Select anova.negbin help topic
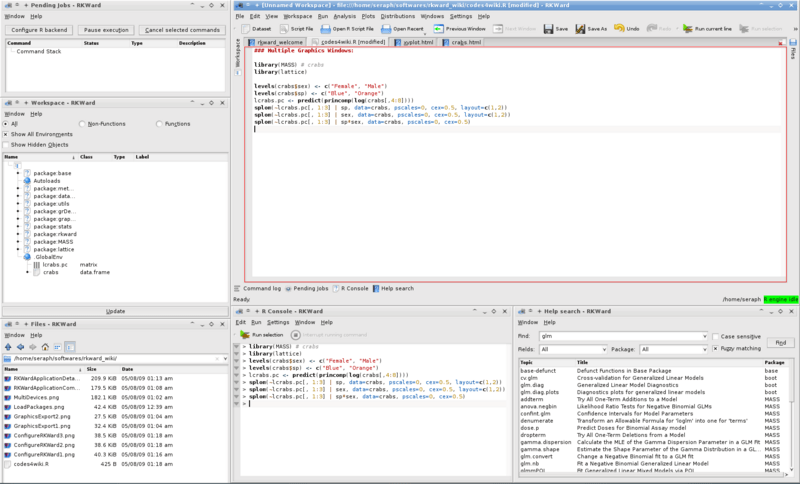The image size is (800, 484). pyautogui.click(x=538, y=407)
